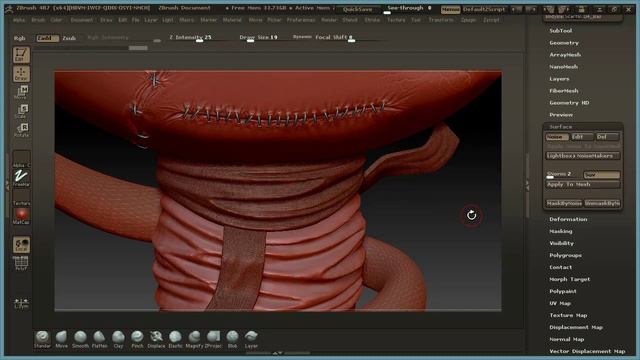Click Lightbox NoiseMakers button
Image resolution: width=640 pixels, height=360 pixels.
(x=583, y=156)
